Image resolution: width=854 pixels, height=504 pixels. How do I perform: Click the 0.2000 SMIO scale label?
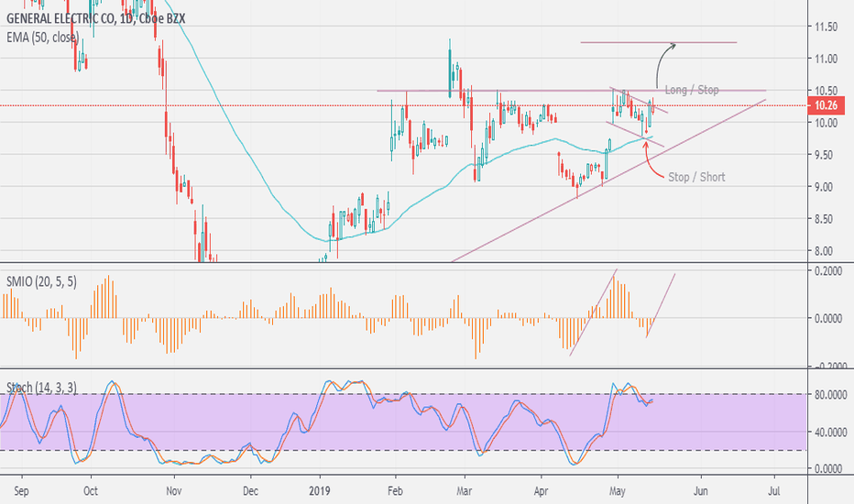pos(828,271)
